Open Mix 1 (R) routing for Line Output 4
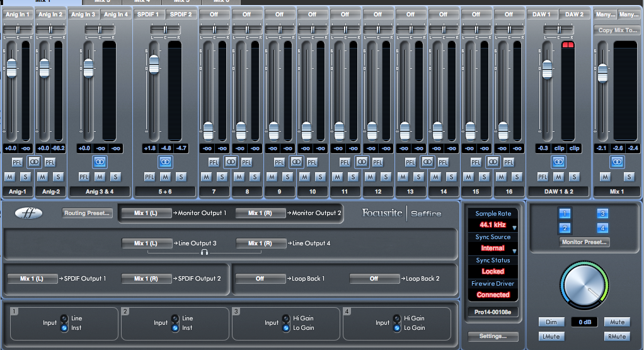The height and width of the screenshot is (350, 644). (260, 243)
